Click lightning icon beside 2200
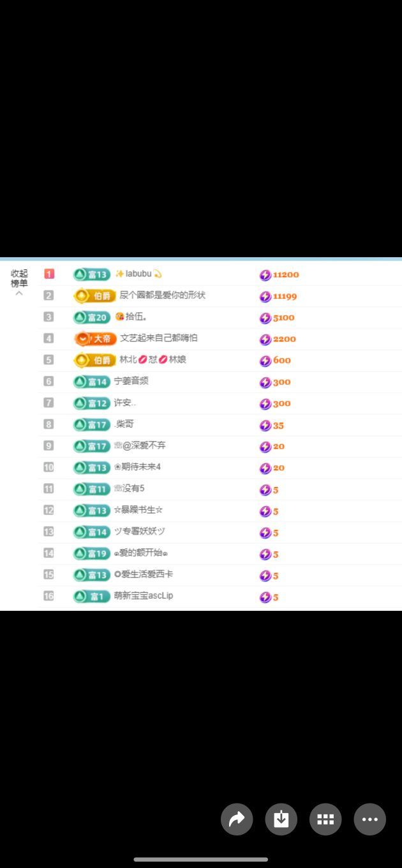402x868 pixels. [265, 340]
